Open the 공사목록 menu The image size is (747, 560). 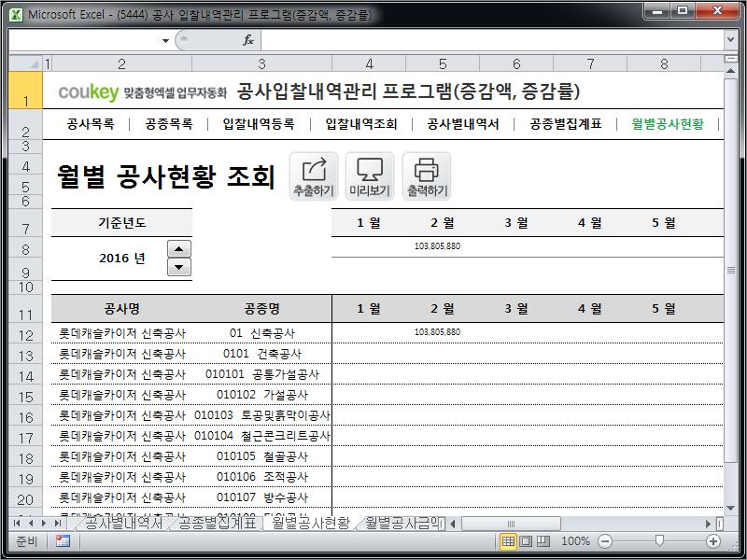tap(91, 124)
